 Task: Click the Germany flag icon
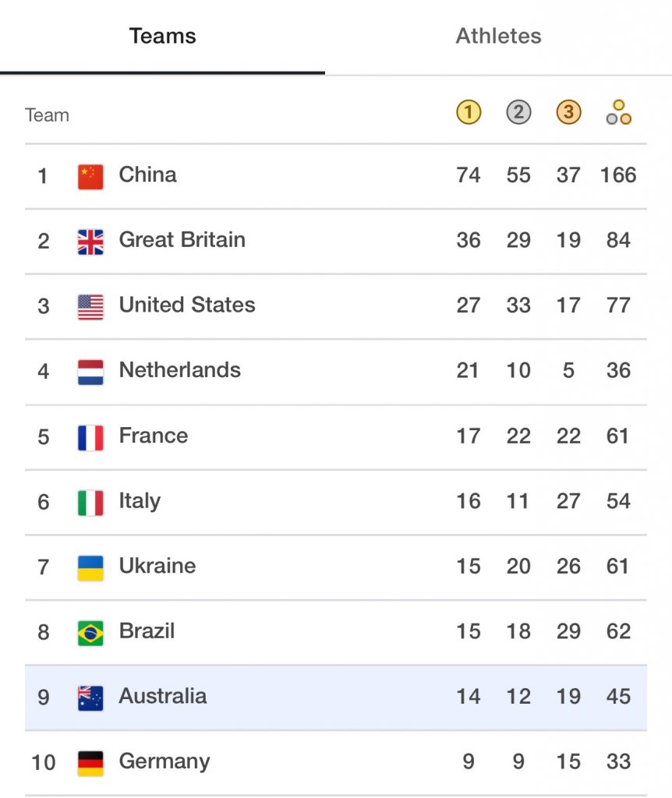click(x=90, y=764)
